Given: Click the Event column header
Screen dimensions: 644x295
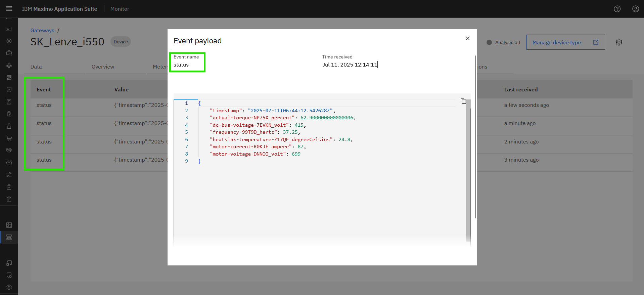Looking at the screenshot, I should coord(44,90).
